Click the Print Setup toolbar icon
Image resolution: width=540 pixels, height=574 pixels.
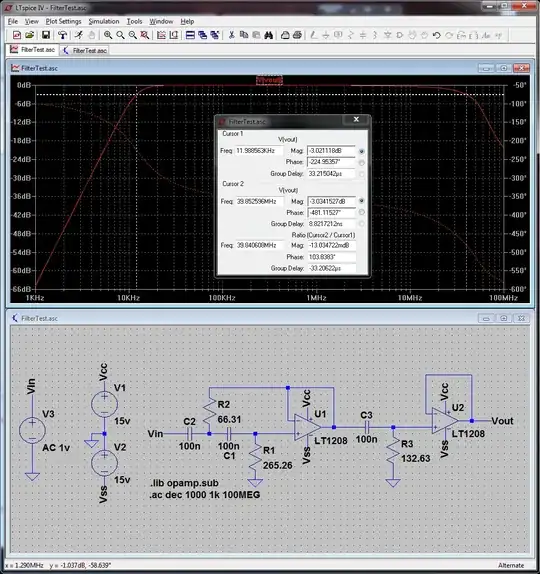(285, 35)
